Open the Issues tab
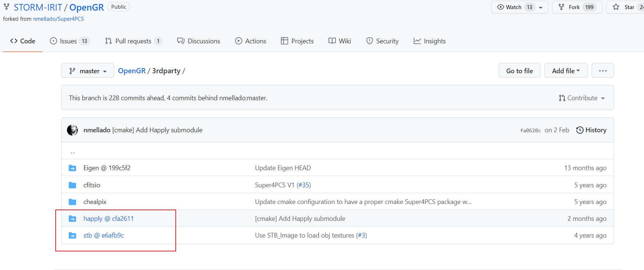This screenshot has height=270, width=644. 69,41
